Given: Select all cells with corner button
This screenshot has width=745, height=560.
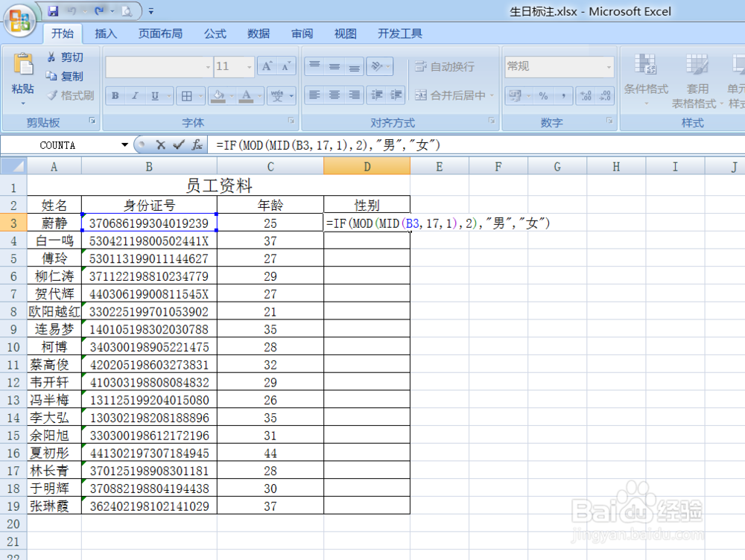Looking at the screenshot, I should pos(13,166).
